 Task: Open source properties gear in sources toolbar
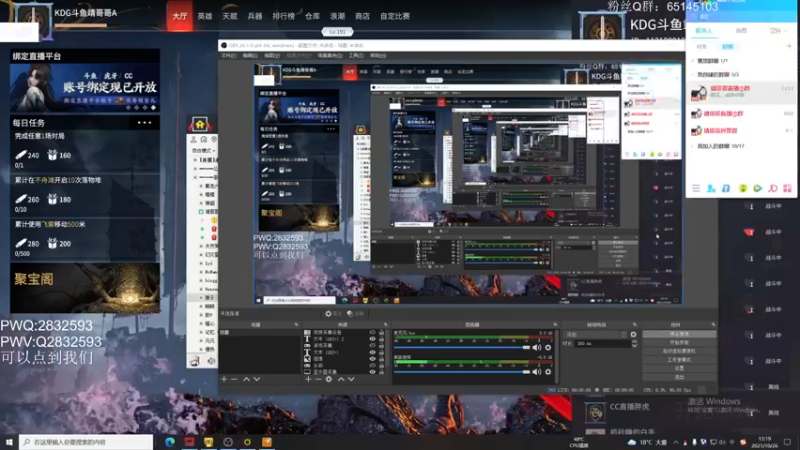(329, 379)
